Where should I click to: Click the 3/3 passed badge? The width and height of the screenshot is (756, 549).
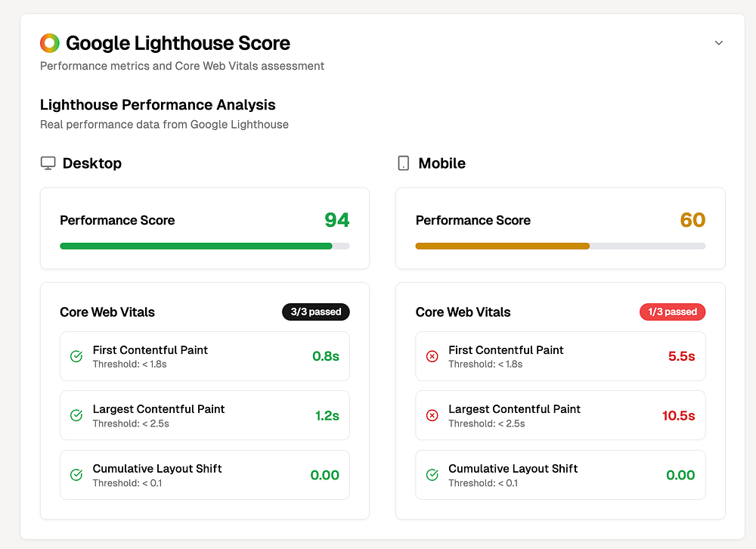(x=316, y=312)
